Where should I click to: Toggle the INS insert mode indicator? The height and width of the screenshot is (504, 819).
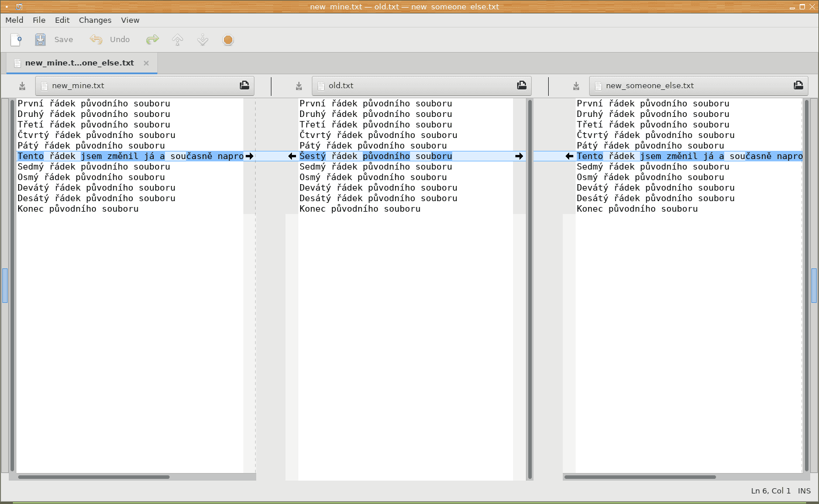pos(804,491)
